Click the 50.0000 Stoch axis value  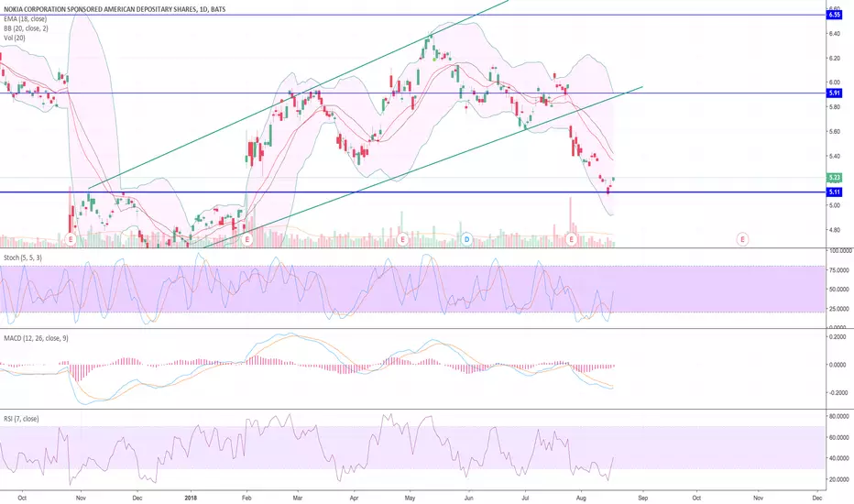click(839, 290)
